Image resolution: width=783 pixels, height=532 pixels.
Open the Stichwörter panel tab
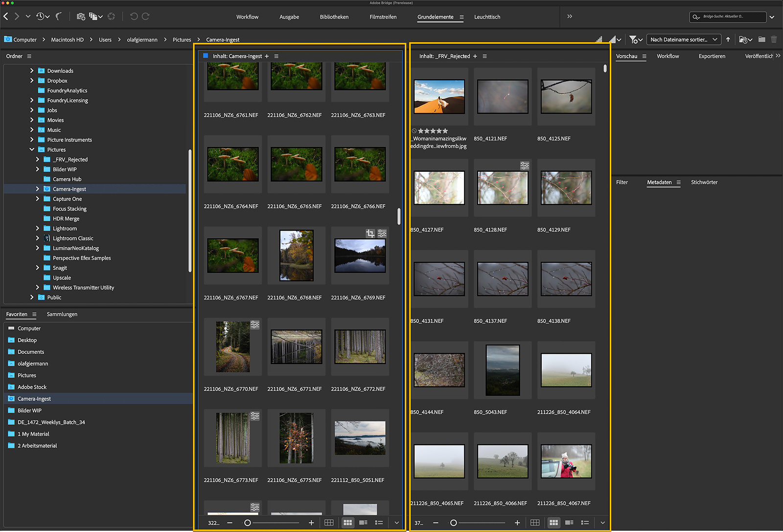click(704, 183)
